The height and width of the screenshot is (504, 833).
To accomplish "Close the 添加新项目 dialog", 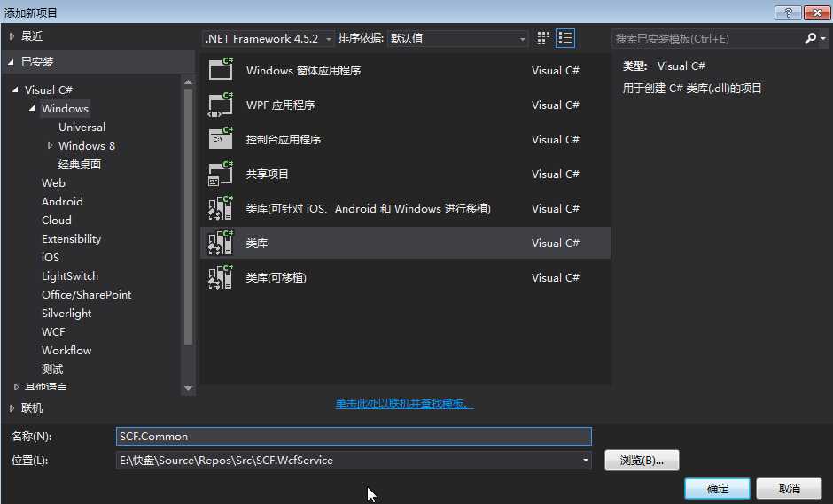I will click(817, 12).
